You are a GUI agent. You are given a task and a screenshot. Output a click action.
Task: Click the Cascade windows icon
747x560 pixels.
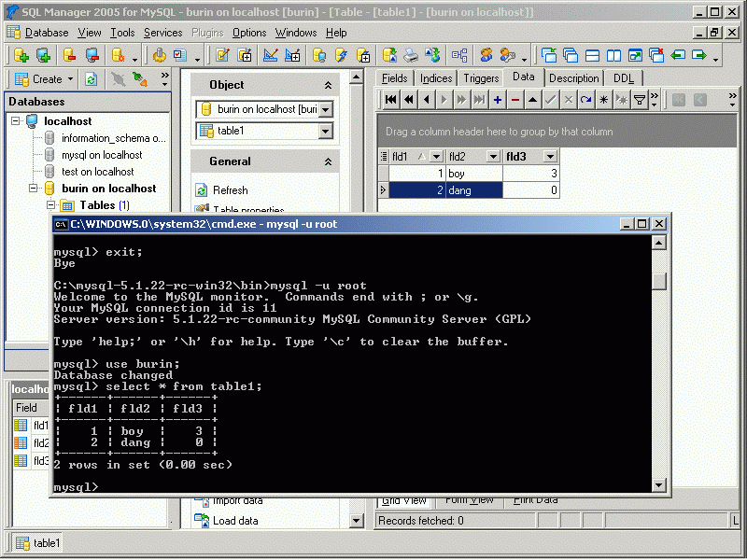click(x=571, y=55)
